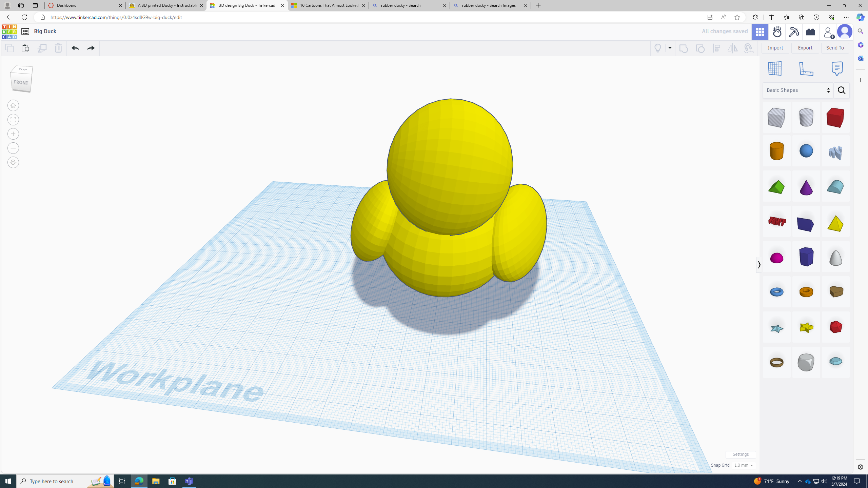The width and height of the screenshot is (868, 488).
Task: Open the Align tool
Action: (x=716, y=48)
